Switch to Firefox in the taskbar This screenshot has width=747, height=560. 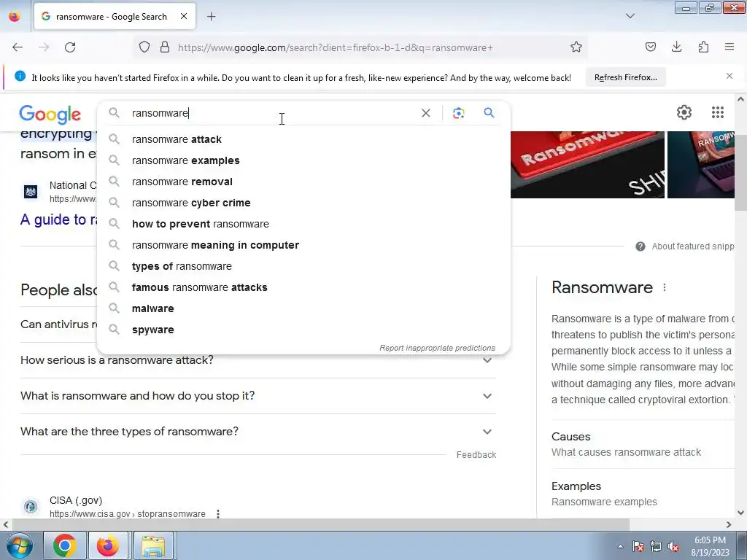pos(108,545)
